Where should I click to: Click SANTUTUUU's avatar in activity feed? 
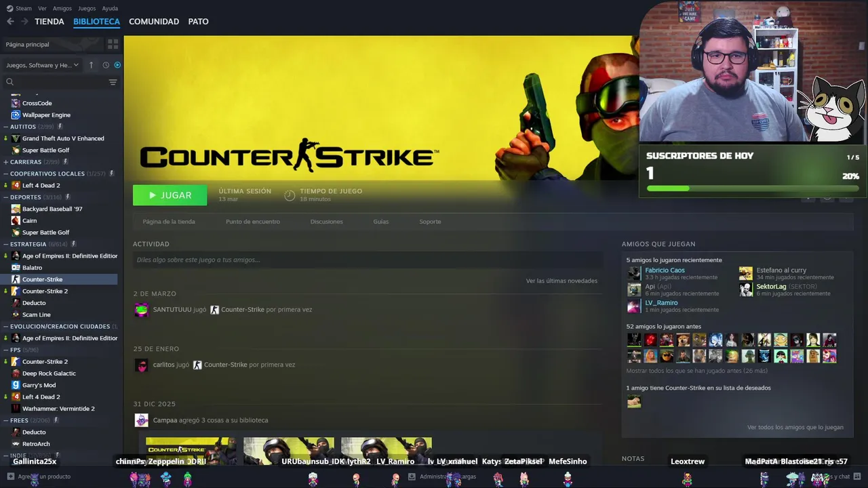[141, 310]
